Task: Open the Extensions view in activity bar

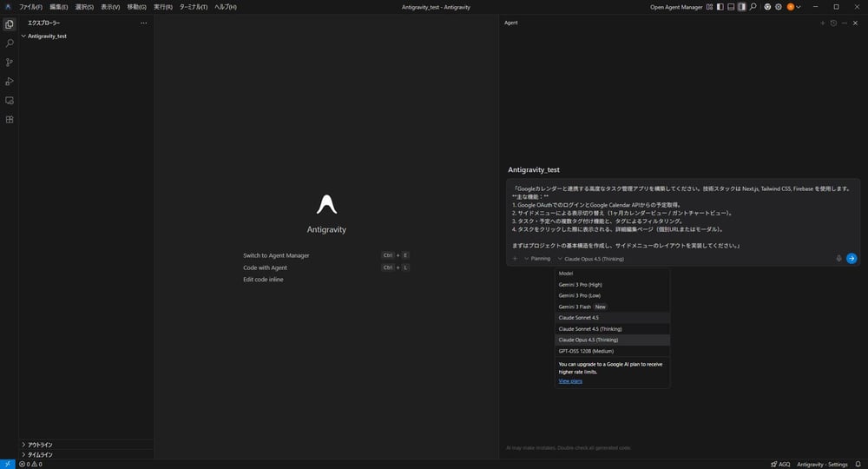Action: tap(10, 120)
